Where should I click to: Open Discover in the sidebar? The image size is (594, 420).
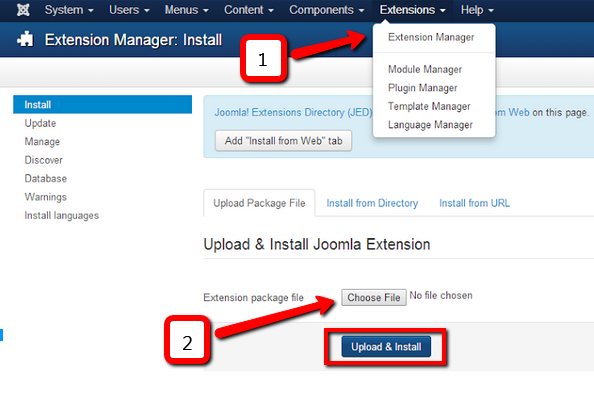click(x=44, y=160)
